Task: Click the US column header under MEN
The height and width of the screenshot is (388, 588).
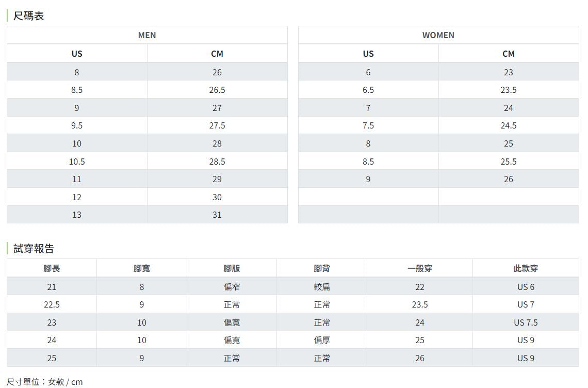Action: [77, 54]
